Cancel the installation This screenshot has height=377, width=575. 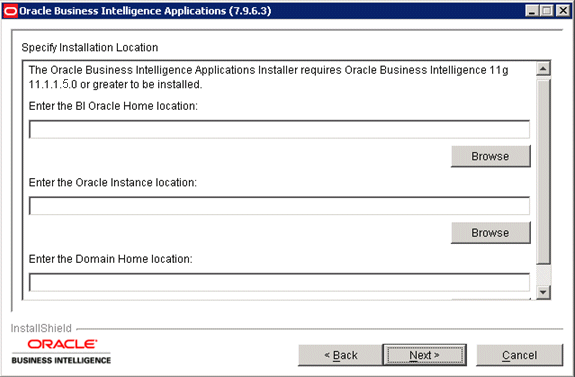click(x=520, y=355)
